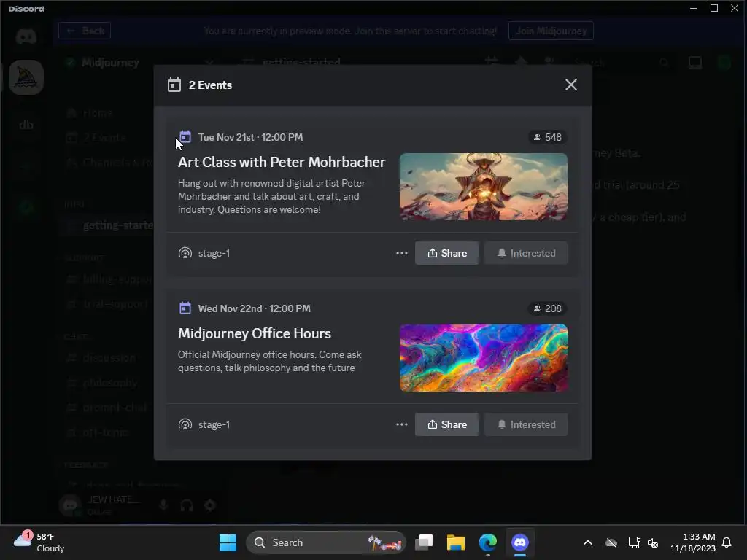Viewport: 747px width, 560px height.
Task: Open Discord inbox icon in header
Action: (x=695, y=63)
